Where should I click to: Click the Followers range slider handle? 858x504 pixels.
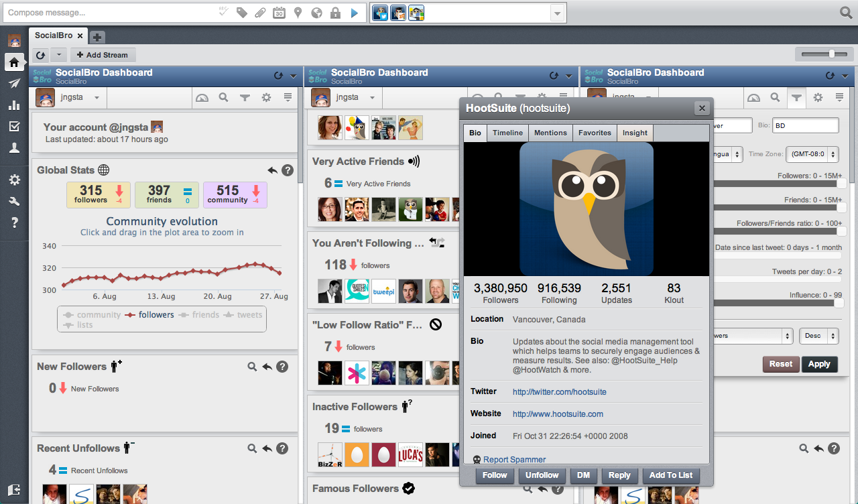pos(841,184)
